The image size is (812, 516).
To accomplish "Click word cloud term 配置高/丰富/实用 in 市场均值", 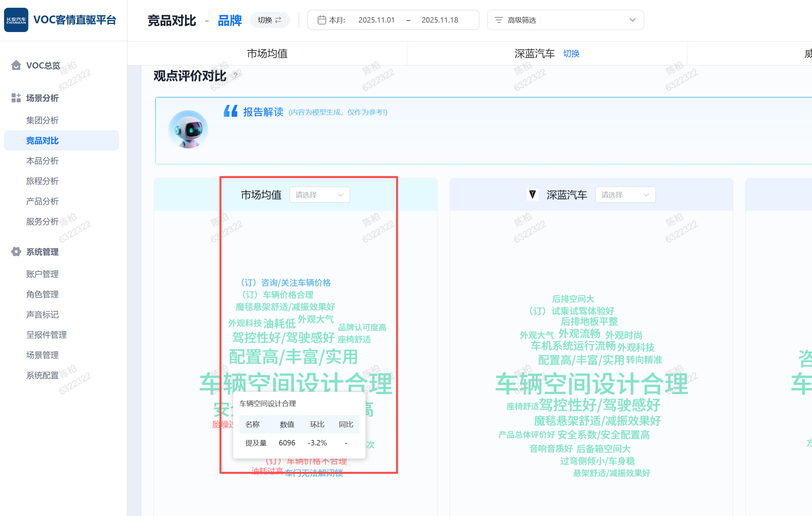I will coord(293,357).
